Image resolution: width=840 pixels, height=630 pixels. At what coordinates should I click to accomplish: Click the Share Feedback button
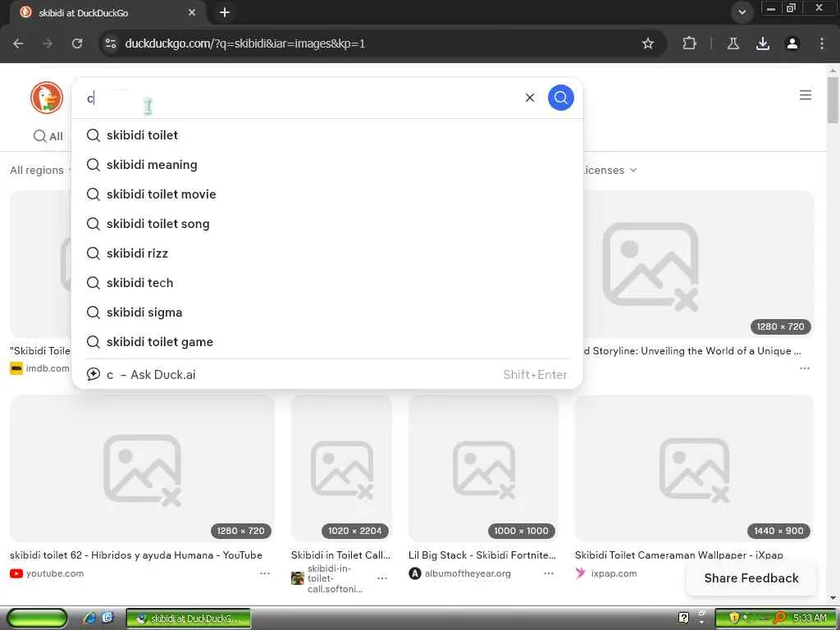pos(751,578)
